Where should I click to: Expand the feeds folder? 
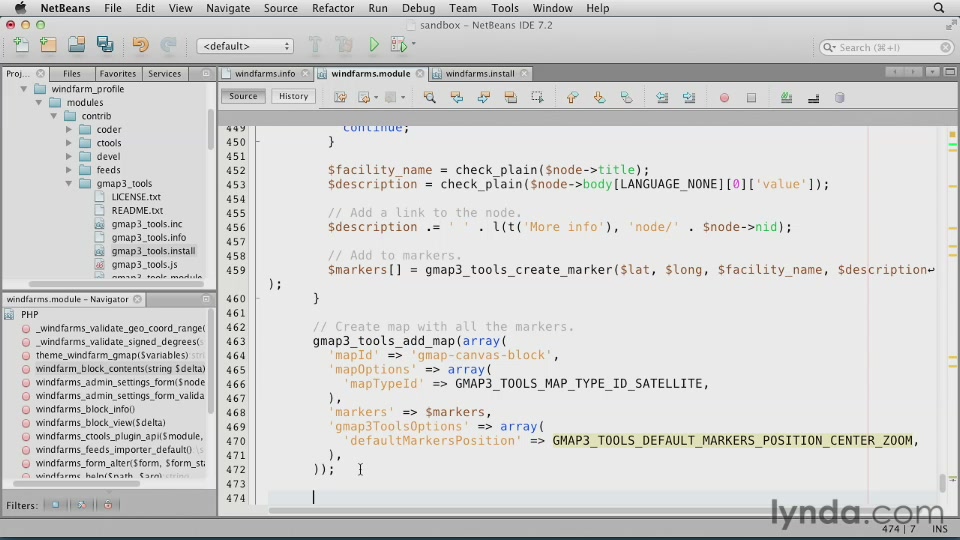point(69,170)
